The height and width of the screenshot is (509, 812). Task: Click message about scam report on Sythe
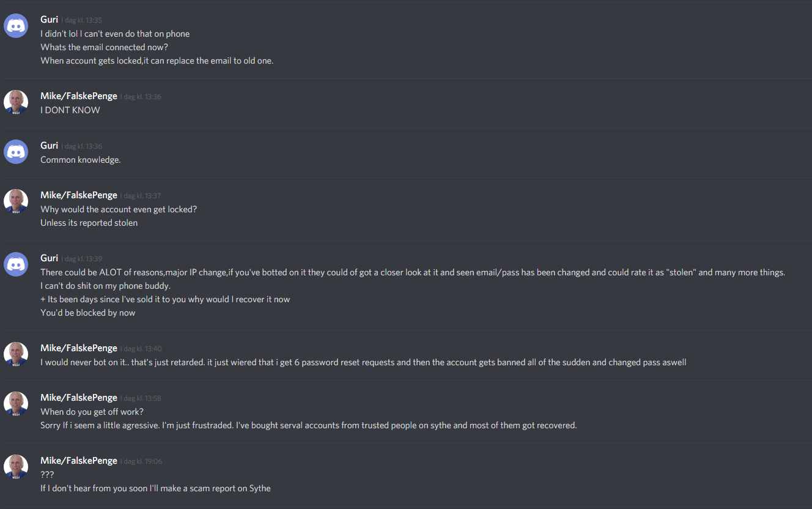[x=155, y=488]
